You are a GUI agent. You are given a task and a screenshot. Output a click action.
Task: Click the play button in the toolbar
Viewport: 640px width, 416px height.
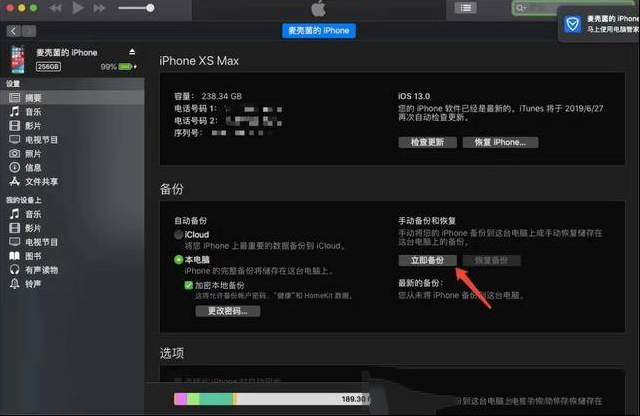[78, 8]
